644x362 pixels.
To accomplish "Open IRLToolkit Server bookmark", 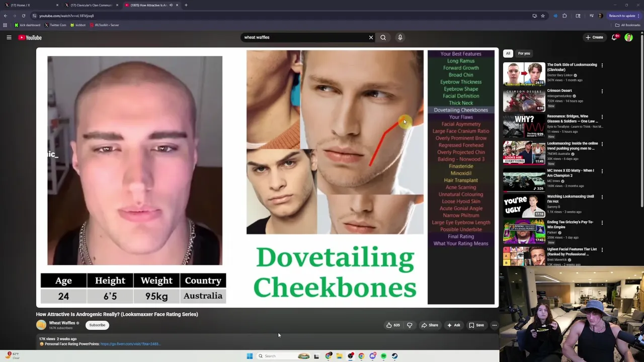I will pos(105,25).
